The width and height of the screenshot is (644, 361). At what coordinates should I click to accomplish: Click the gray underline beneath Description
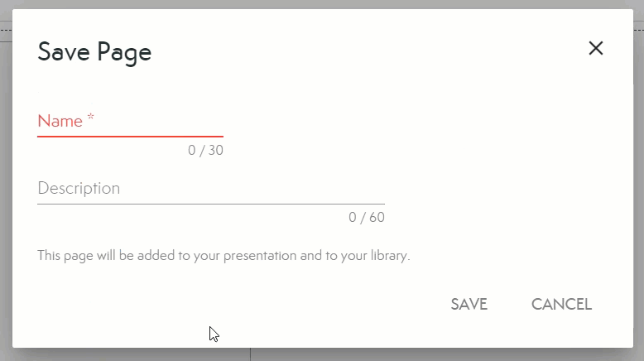[211, 204]
